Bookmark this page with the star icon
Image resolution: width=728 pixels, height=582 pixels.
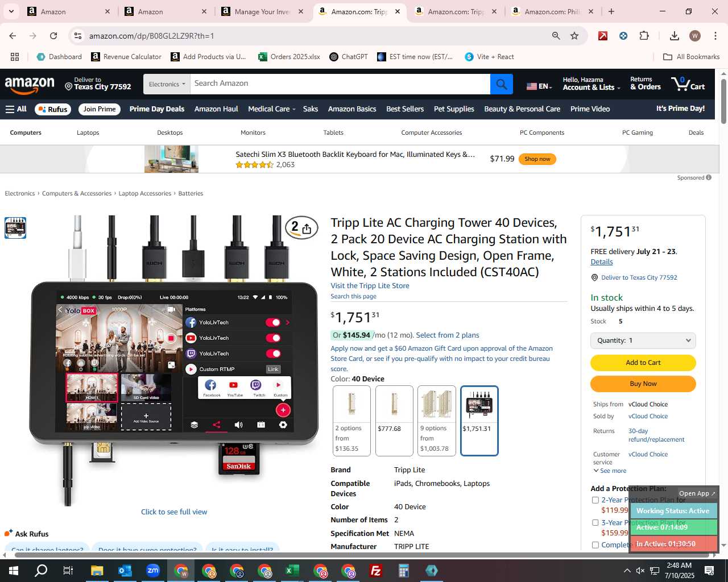pyautogui.click(x=574, y=36)
